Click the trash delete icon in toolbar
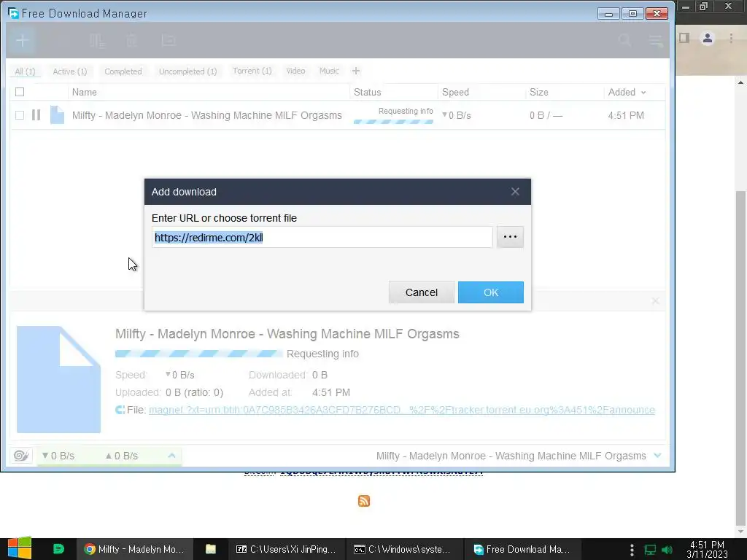The height and width of the screenshot is (560, 747). [132, 41]
